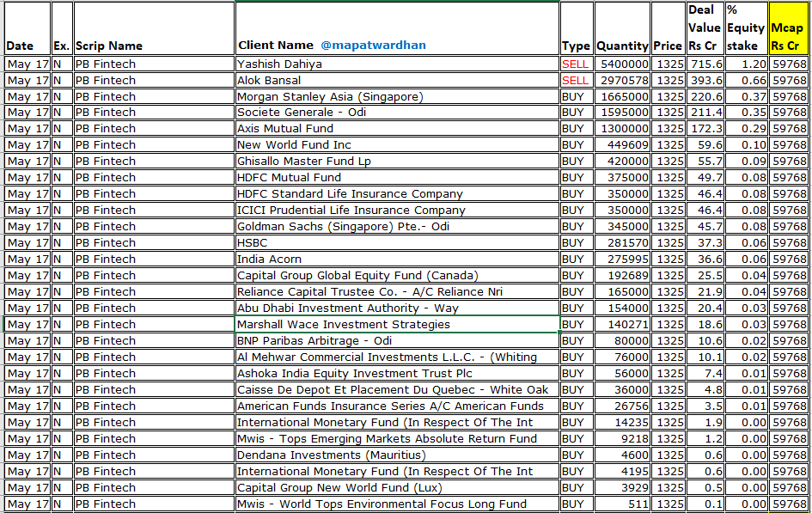The height and width of the screenshot is (513, 812).
Task: Click the equity stake value 0.66
Action: pyautogui.click(x=754, y=81)
